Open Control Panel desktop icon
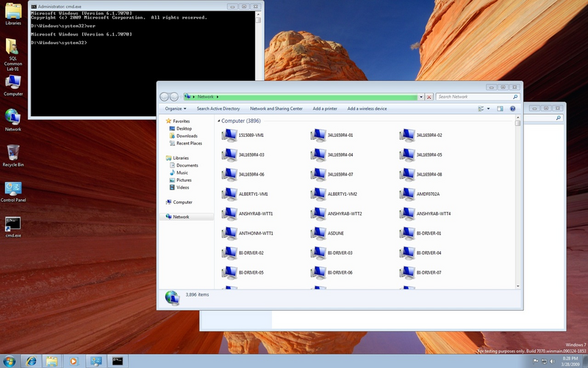This screenshot has height=368, width=588. click(12, 190)
